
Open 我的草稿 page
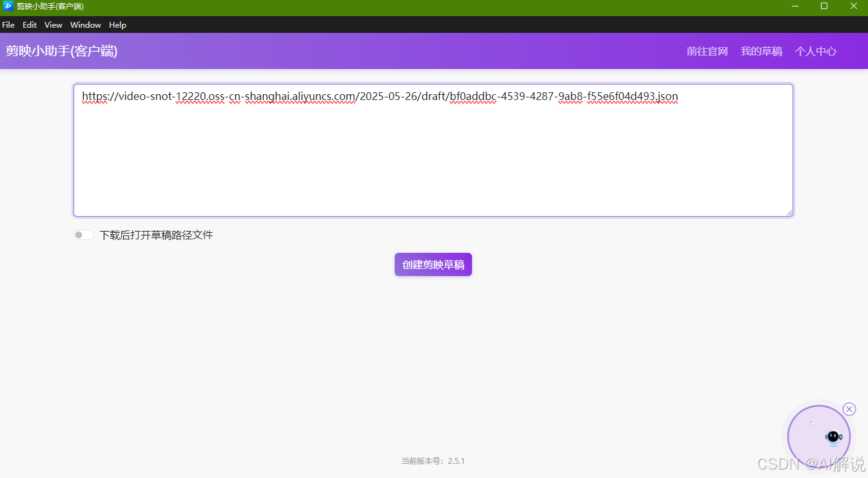point(762,52)
